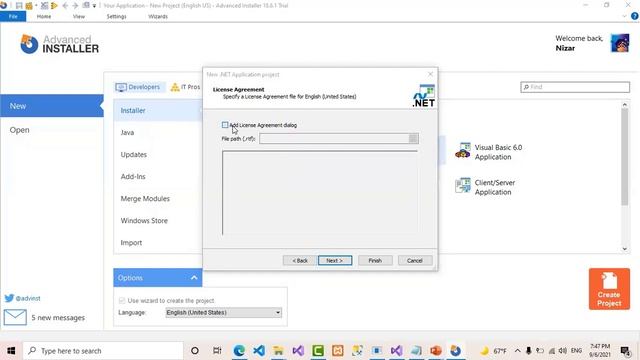Open the quick access toolbar customize dropdown
The image size is (640, 360).
[94, 6]
